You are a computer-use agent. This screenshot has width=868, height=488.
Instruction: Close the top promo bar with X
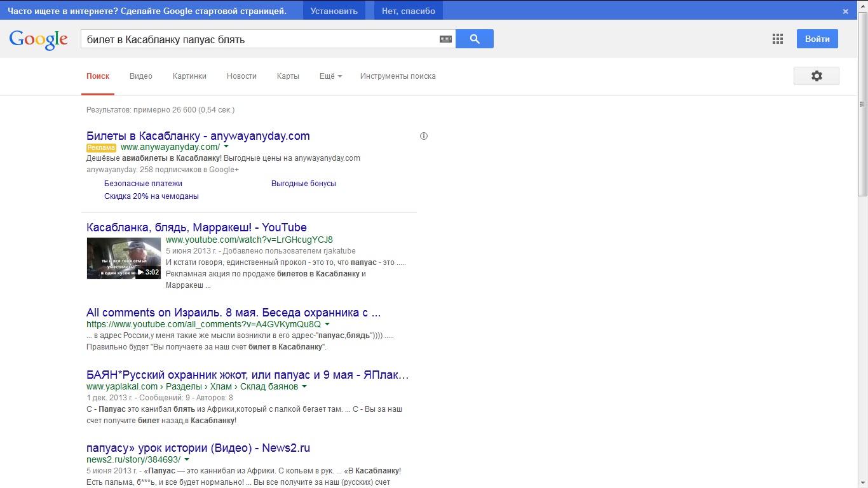(846, 11)
